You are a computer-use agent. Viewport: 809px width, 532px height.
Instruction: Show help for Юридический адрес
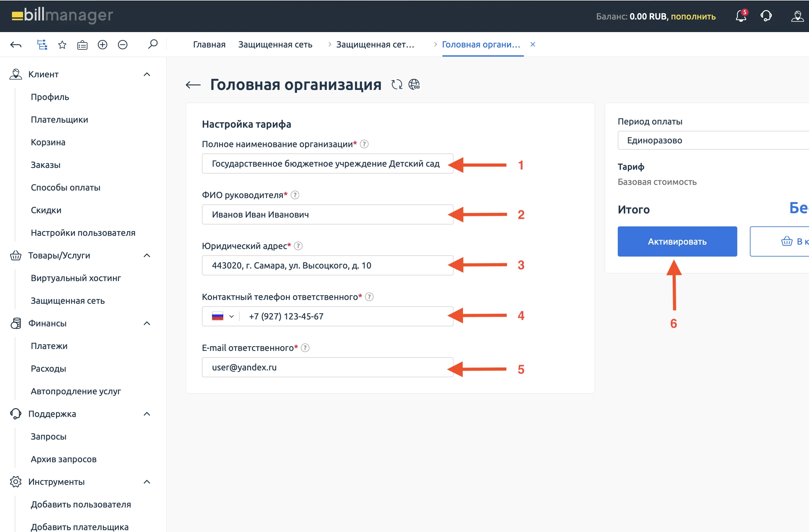(298, 246)
